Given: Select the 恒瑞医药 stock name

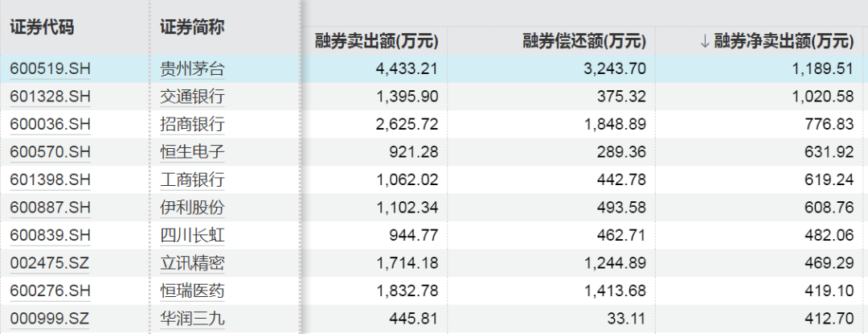Looking at the screenshot, I should click(x=192, y=291).
